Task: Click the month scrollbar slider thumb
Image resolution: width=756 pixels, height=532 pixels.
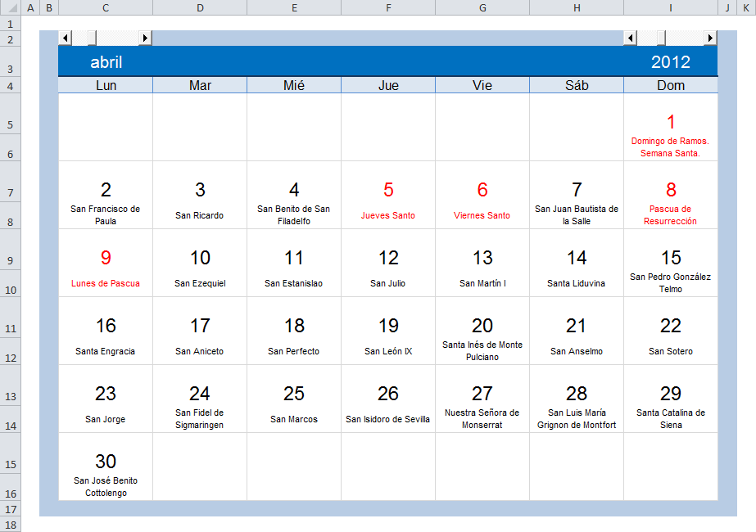Action: pyautogui.click(x=92, y=38)
